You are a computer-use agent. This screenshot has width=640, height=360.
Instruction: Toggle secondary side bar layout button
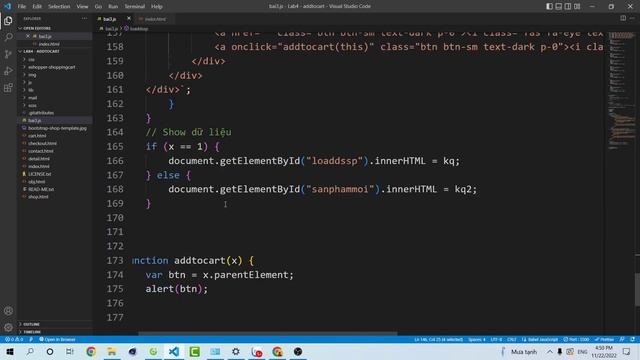pos(568,6)
